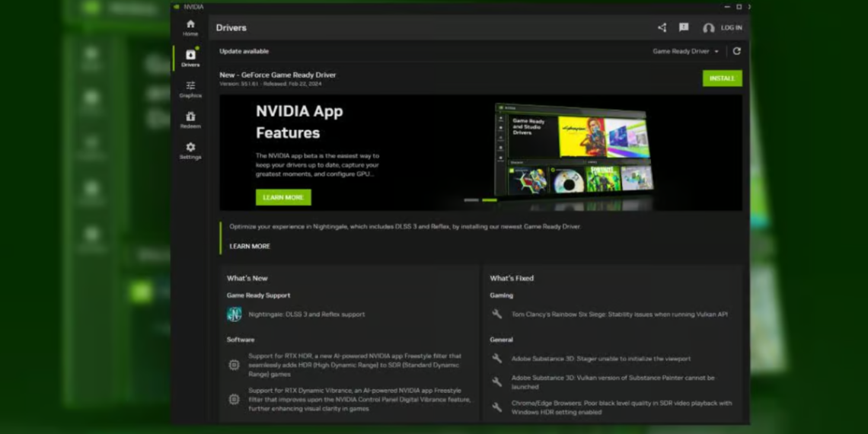The image size is (868, 434).
Task: Click the NVIDIA app laptop preview image
Action: point(574,149)
